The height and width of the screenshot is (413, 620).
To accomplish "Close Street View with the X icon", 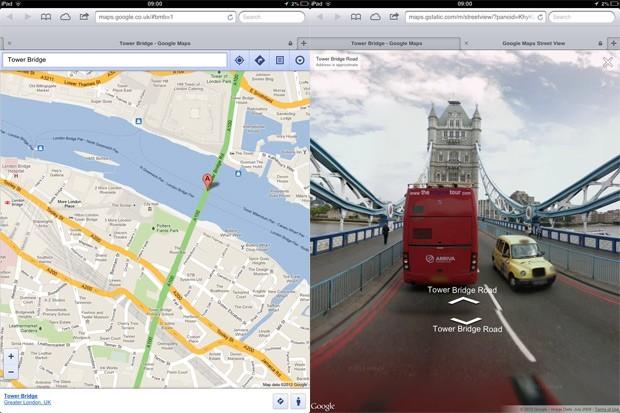I will coord(607,63).
